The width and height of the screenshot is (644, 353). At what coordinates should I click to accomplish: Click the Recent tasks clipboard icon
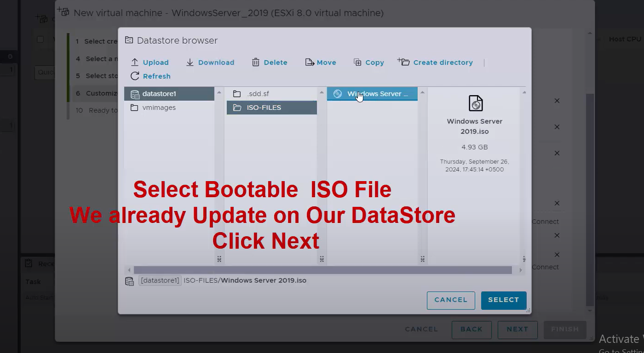(x=29, y=263)
